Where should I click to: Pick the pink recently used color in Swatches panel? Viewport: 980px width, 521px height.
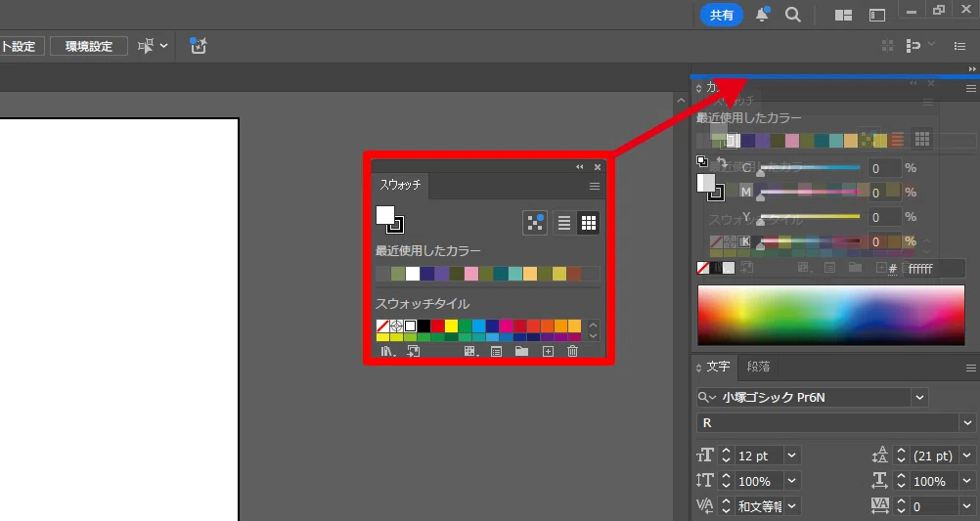[471, 274]
